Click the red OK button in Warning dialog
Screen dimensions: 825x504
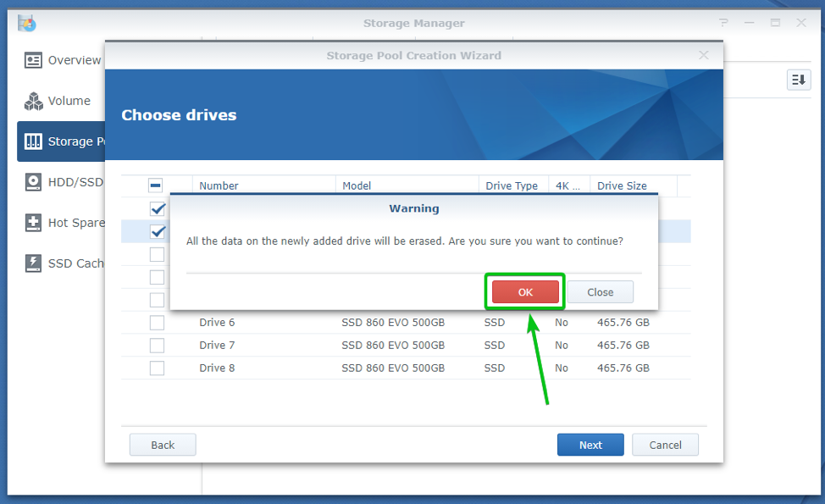pyautogui.click(x=525, y=292)
